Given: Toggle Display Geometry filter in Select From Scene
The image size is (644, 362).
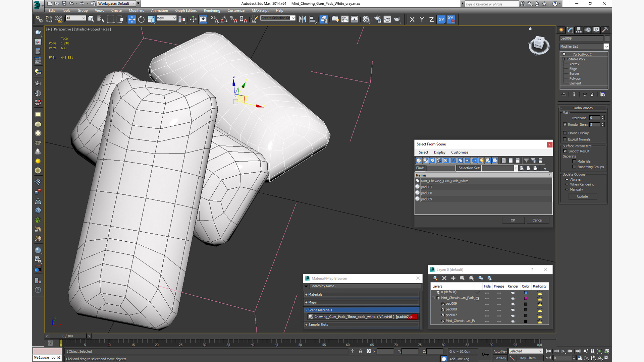Looking at the screenshot, I should pyautogui.click(x=419, y=161).
